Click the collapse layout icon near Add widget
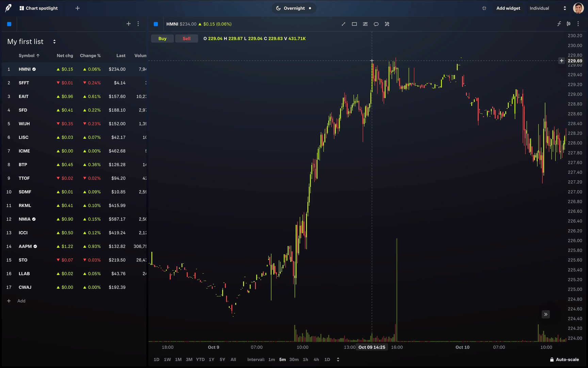588x368 pixels. 484,8
